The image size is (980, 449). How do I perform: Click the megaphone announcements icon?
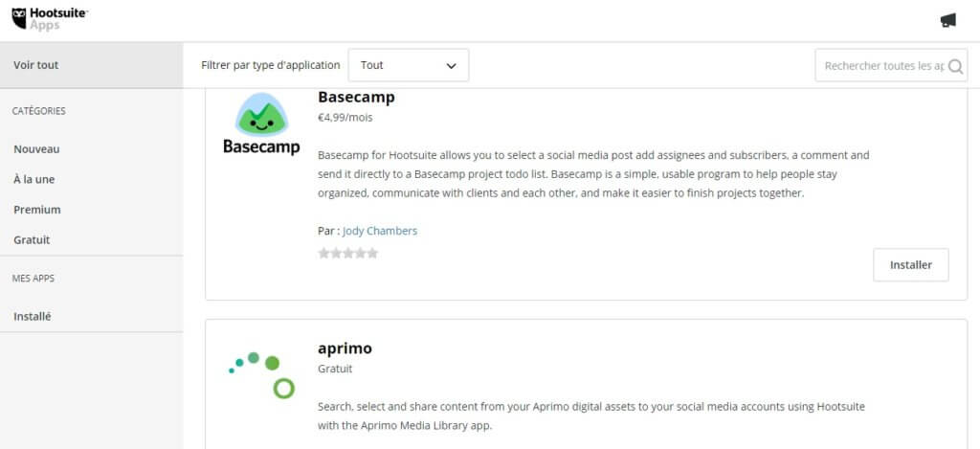point(948,20)
